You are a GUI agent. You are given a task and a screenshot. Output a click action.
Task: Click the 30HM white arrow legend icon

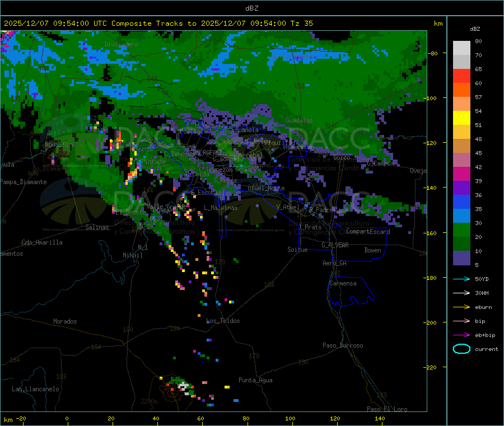coord(461,293)
